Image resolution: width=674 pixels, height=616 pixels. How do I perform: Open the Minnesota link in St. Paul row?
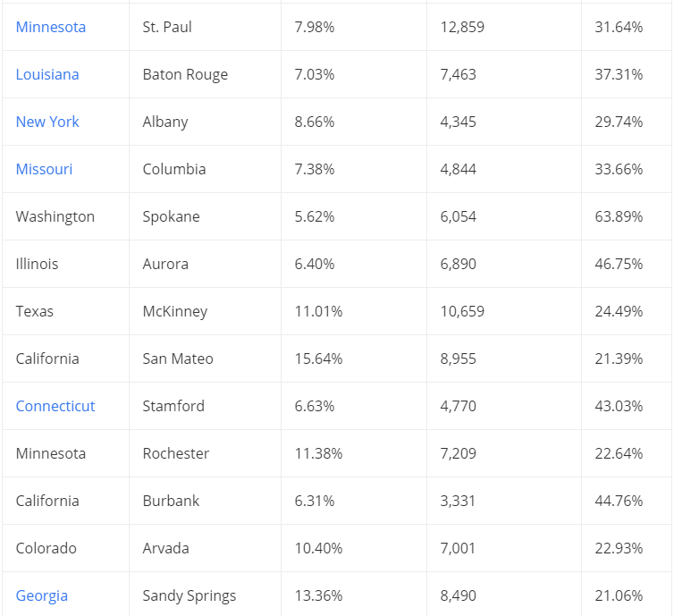(51, 27)
